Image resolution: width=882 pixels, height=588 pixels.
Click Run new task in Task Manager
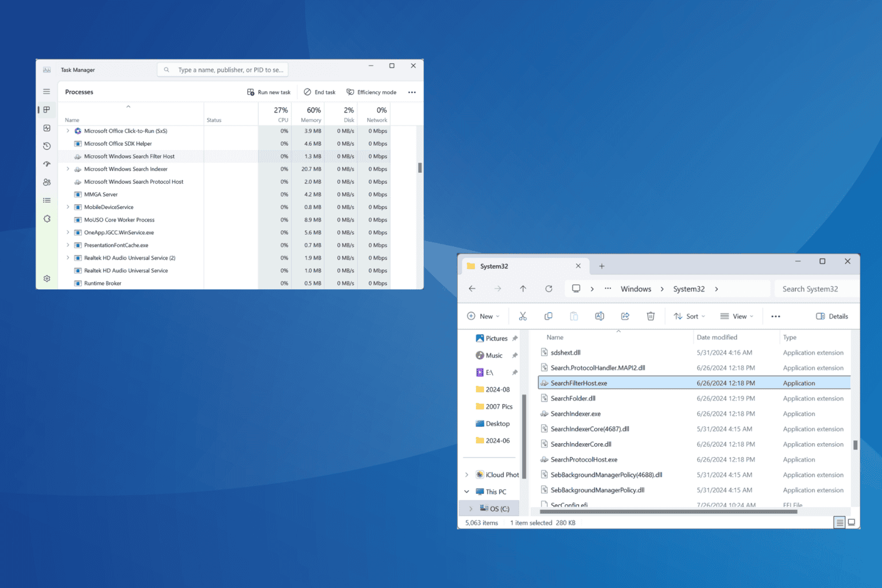tap(269, 92)
